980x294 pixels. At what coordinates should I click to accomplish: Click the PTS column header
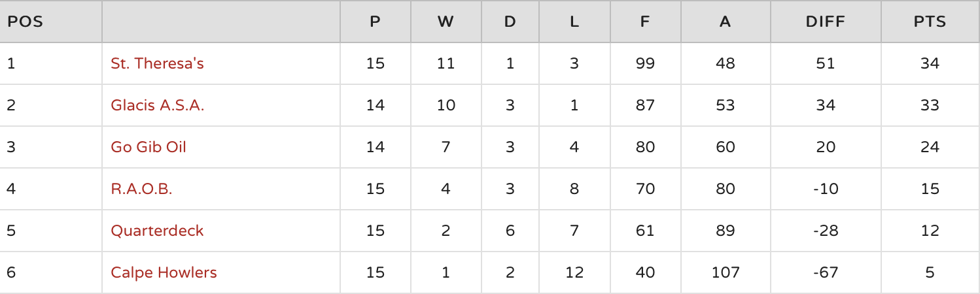pos(930,22)
